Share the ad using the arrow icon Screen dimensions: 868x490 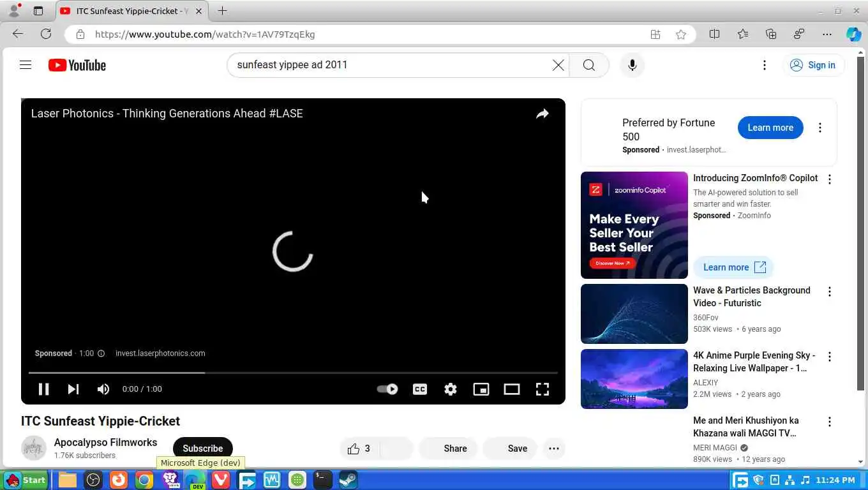542,114
